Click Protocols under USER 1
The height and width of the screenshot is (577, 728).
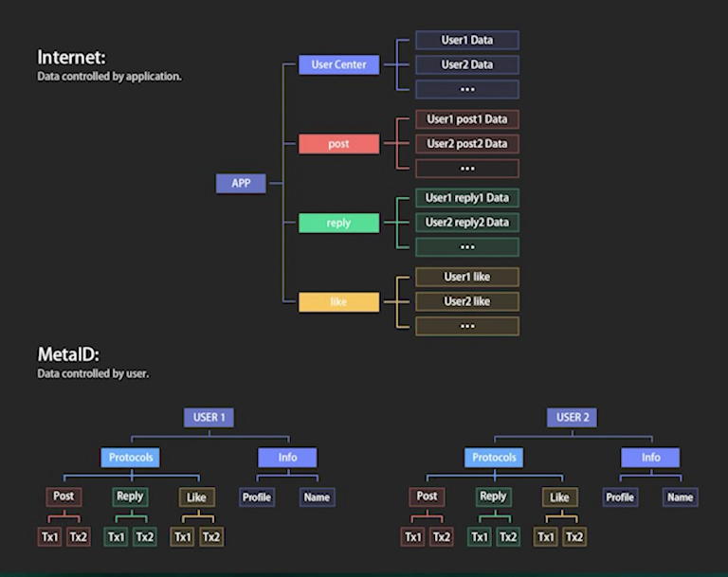[x=131, y=458]
